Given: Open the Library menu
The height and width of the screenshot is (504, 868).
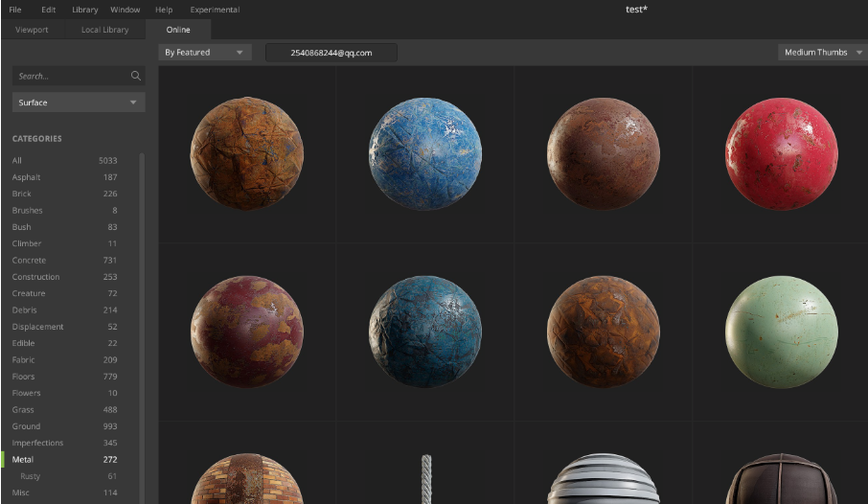Looking at the screenshot, I should click(84, 10).
